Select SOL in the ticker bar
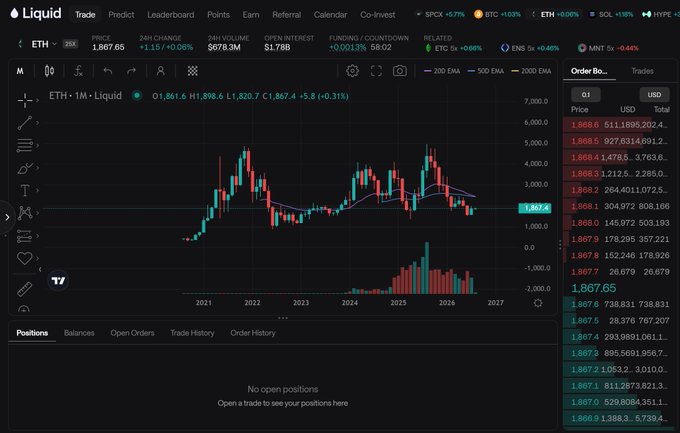This screenshot has height=433, width=680. [611, 14]
